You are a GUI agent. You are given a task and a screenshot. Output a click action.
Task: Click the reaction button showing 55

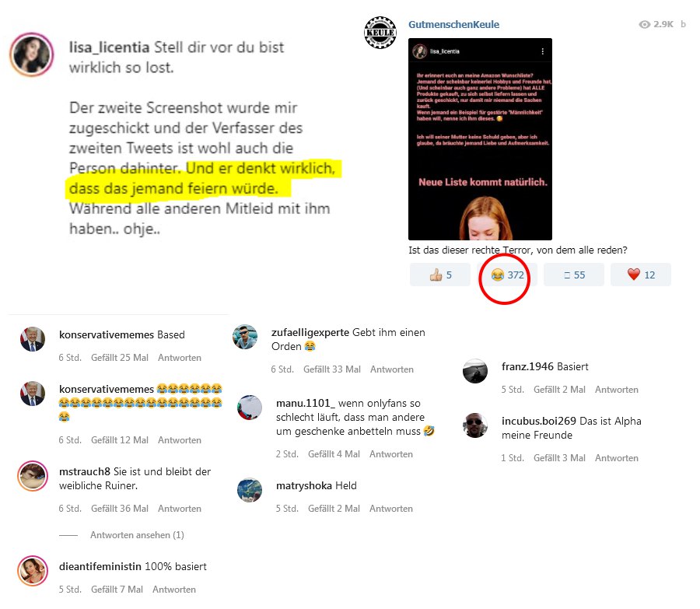click(x=574, y=275)
